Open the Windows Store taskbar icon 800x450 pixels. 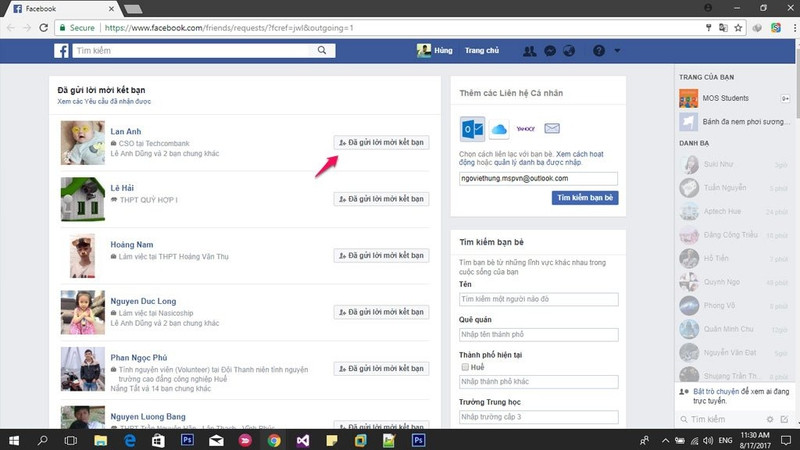pyautogui.click(x=158, y=440)
